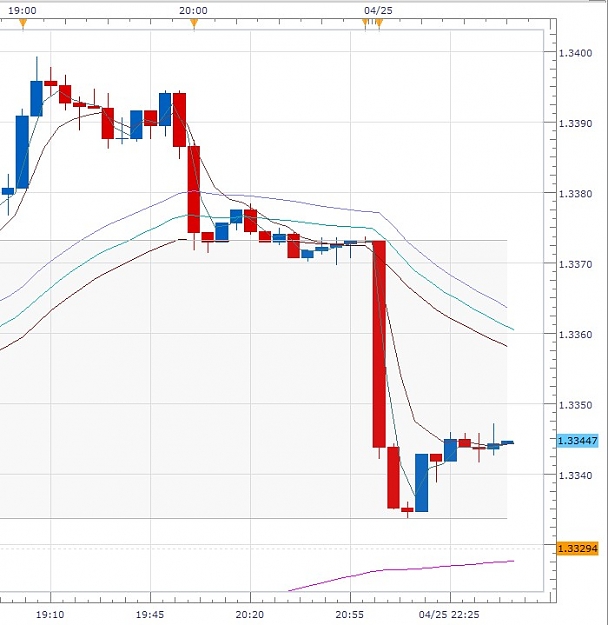Click the 19:00 top time label
Screen dimensions: 608x625
[x=22, y=11]
